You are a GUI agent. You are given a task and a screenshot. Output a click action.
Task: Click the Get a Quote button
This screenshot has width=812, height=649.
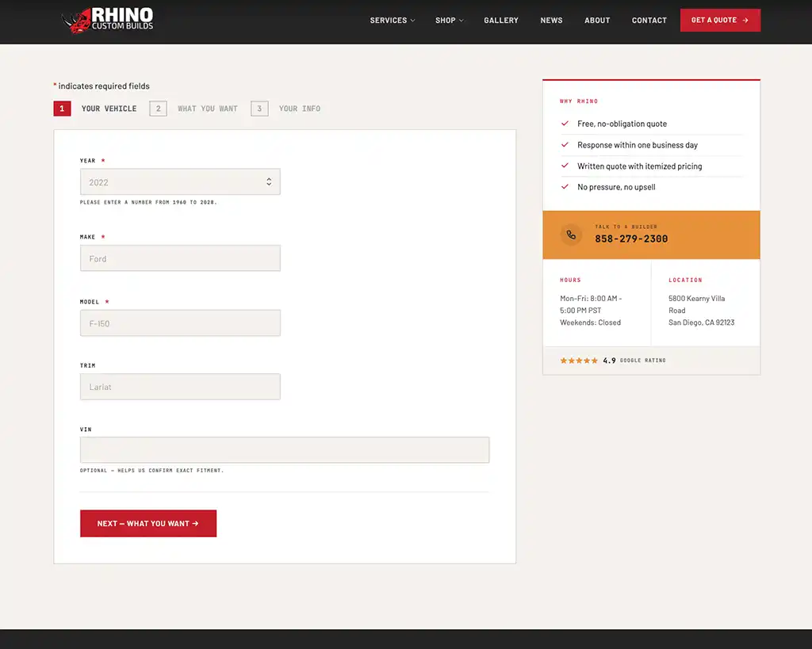(x=720, y=20)
